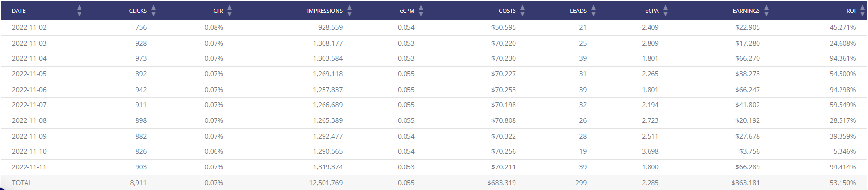The image size is (868, 190).
Task: Click the EARNINGS header text
Action: (x=746, y=11)
